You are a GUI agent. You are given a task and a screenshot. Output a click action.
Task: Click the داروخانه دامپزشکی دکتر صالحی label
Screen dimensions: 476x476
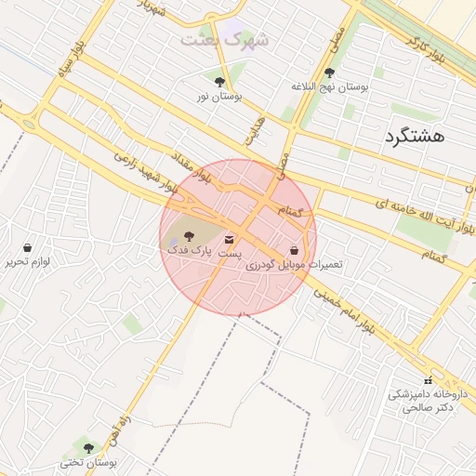coord(428,401)
